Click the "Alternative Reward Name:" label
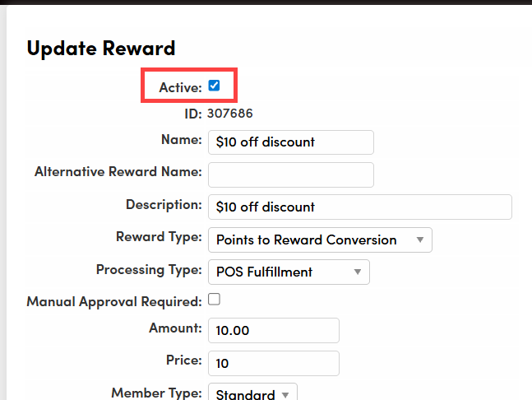Viewport: 532px width, 400px height. (118, 171)
